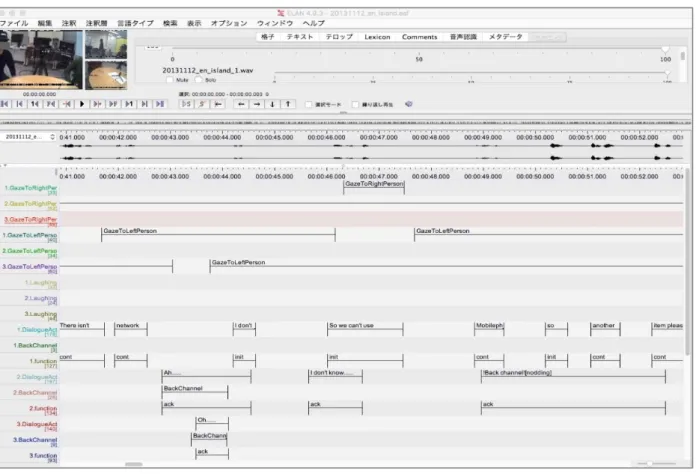
Task: Select the 1.DialogueAct tier label
Action: click(37, 330)
